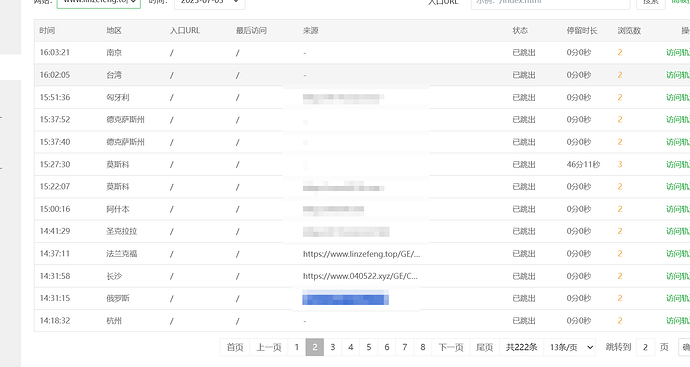Select the 共222条 total count text
The width and height of the screenshot is (690, 367).
521,347
